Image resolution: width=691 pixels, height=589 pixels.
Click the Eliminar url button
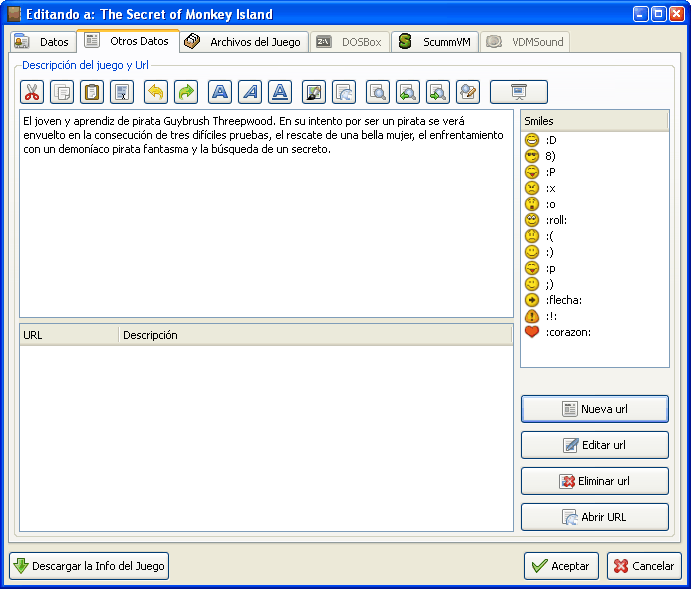pyautogui.click(x=594, y=481)
